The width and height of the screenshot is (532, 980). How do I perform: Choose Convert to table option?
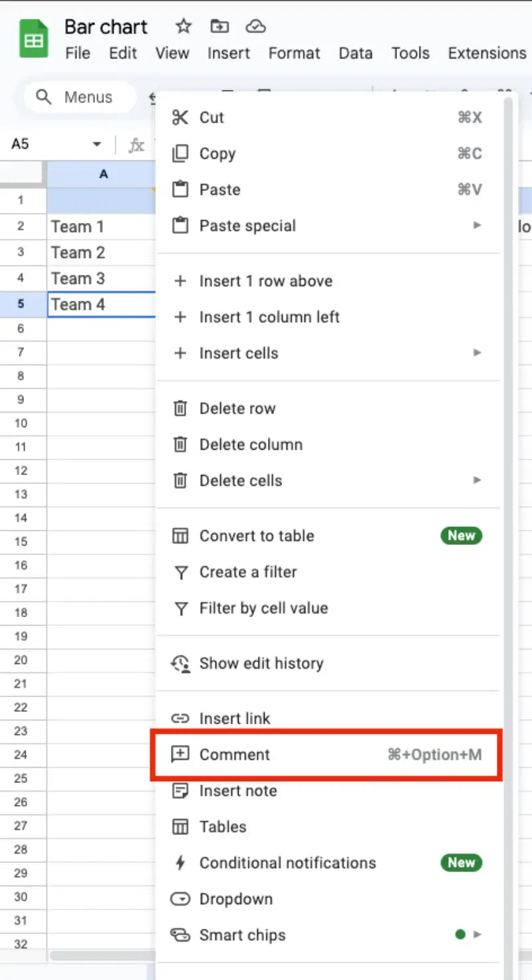[x=257, y=536]
